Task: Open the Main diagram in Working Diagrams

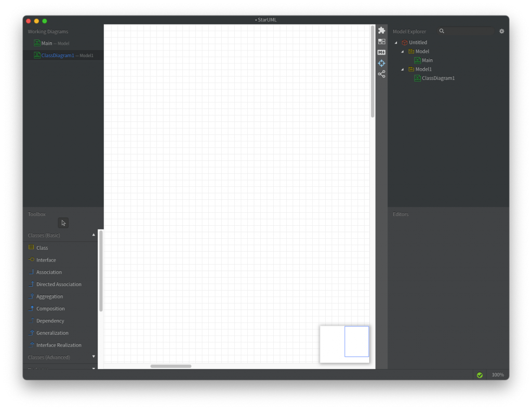Action: (x=63, y=44)
